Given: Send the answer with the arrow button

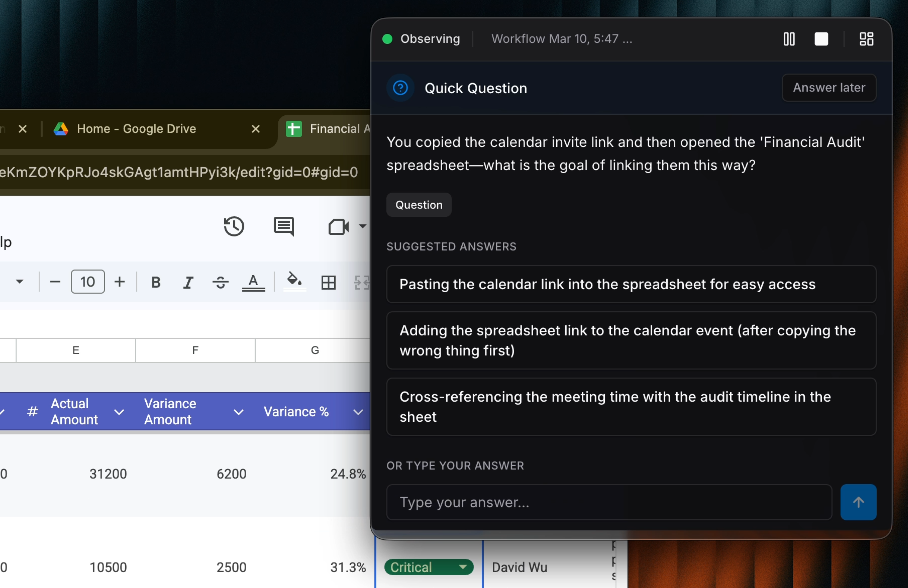Looking at the screenshot, I should (858, 502).
